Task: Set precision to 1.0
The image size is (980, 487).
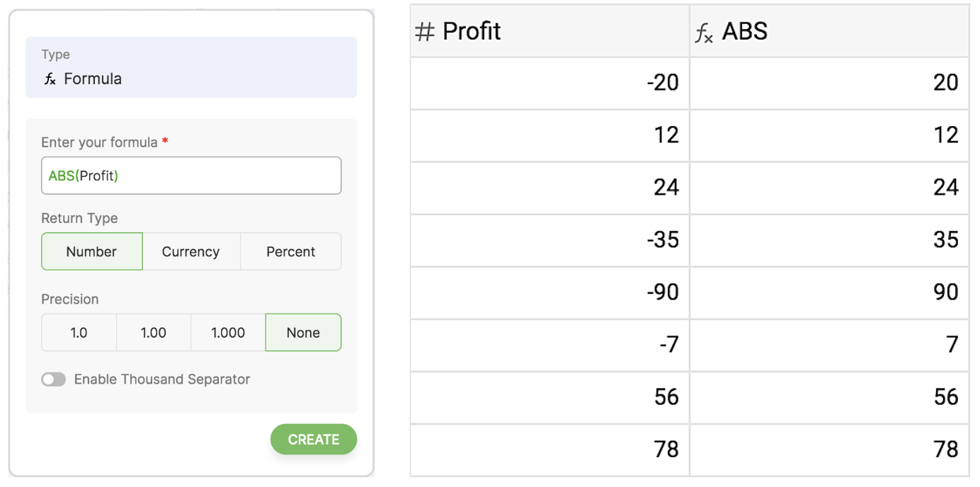Action: (x=79, y=333)
